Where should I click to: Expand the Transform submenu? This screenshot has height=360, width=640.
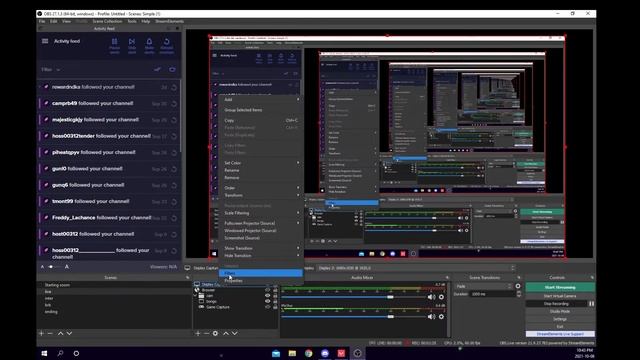[x=260, y=195]
